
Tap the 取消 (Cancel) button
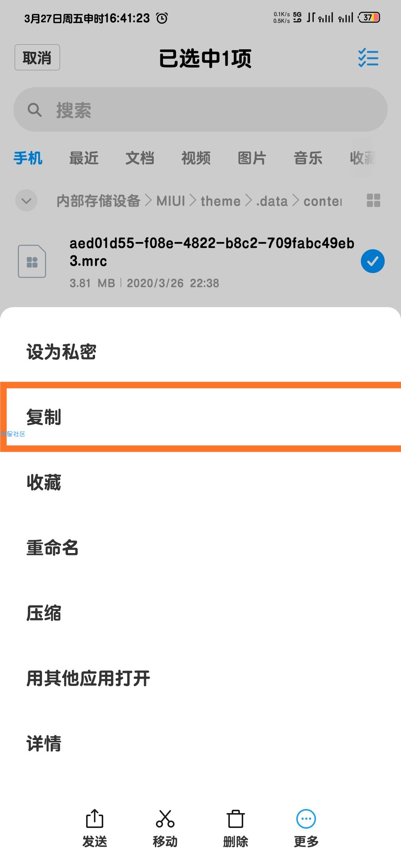click(37, 57)
